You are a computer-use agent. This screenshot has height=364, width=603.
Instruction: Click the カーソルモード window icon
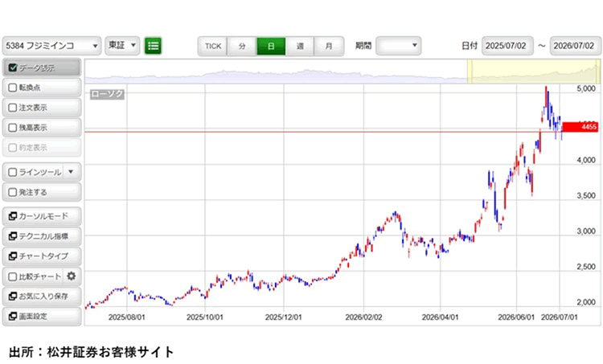[12, 216]
